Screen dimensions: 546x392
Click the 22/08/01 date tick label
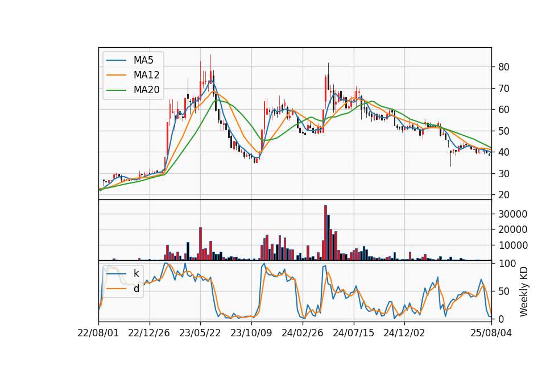(x=98, y=333)
